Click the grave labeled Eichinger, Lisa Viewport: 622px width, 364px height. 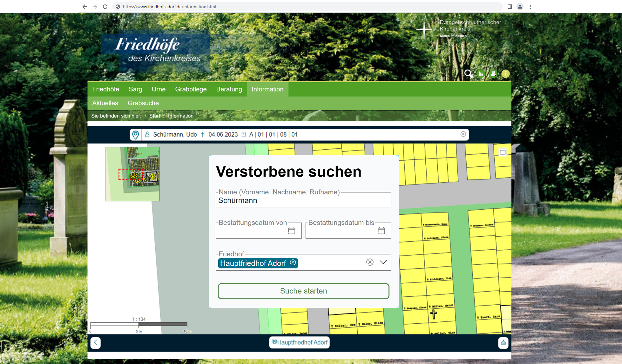pyautogui.click(x=439, y=279)
